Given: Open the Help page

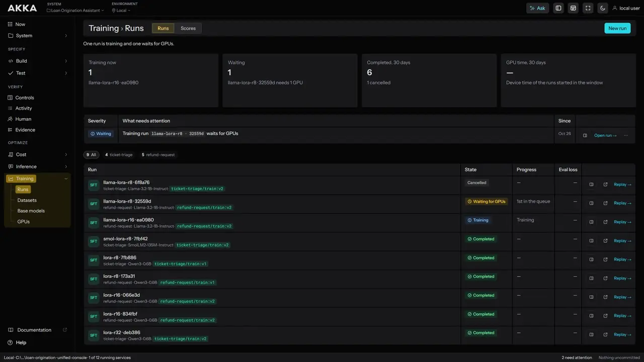Looking at the screenshot, I should point(17,342).
